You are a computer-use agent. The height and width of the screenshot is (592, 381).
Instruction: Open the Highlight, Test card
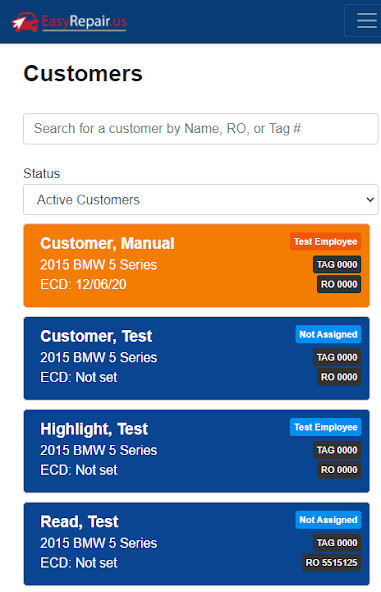coord(196,451)
